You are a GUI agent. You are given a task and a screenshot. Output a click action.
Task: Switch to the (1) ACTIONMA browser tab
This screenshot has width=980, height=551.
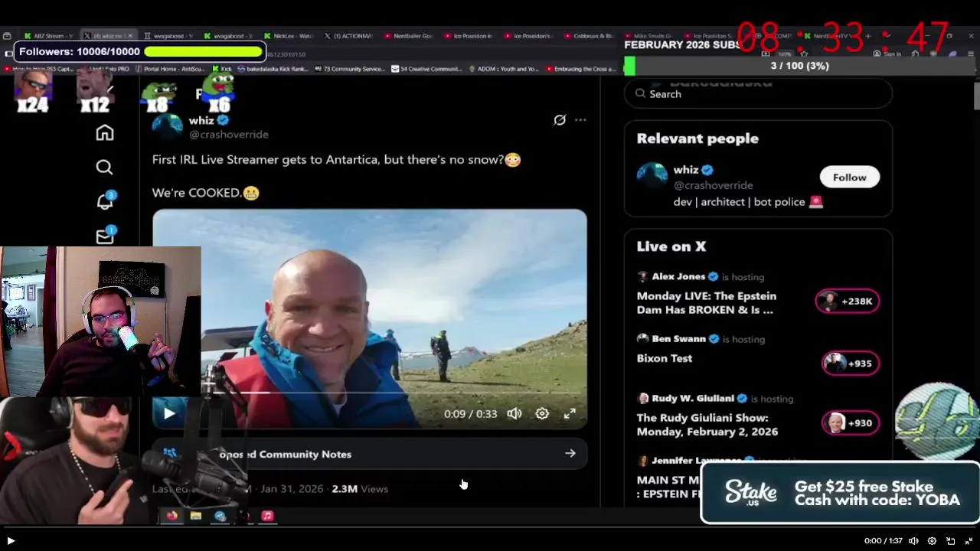tap(348, 36)
